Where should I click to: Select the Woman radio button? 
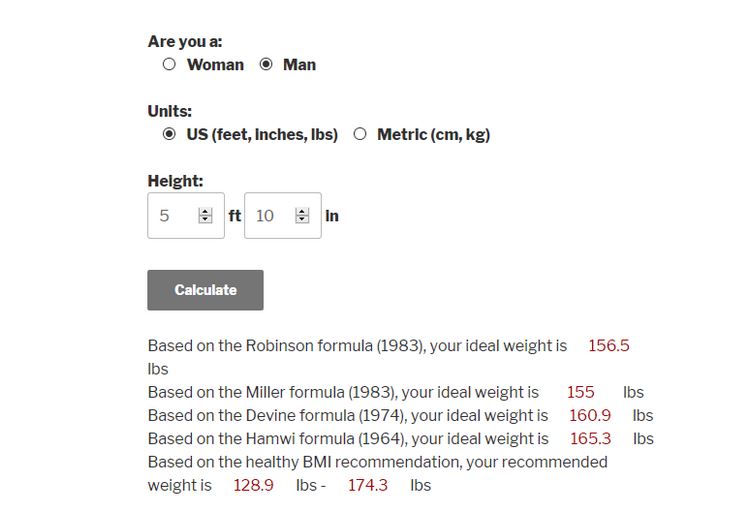[x=169, y=64]
